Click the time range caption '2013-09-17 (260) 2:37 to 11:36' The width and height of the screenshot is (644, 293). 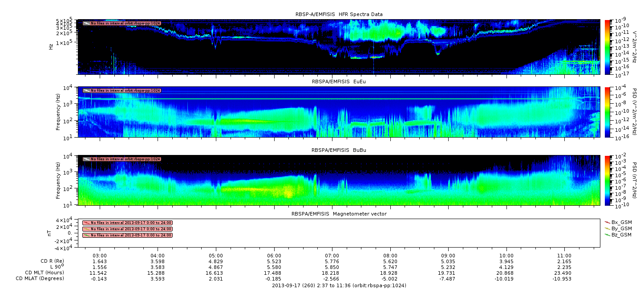[339, 285]
